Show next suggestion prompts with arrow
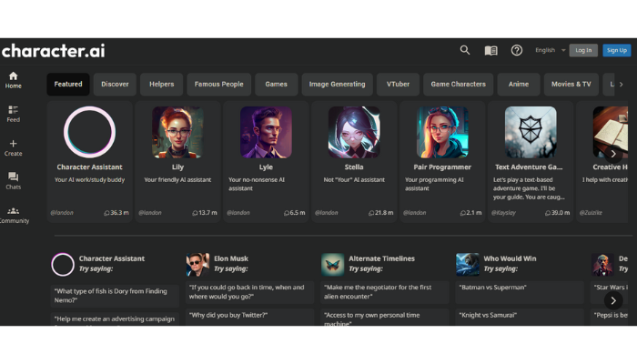 [613, 300]
